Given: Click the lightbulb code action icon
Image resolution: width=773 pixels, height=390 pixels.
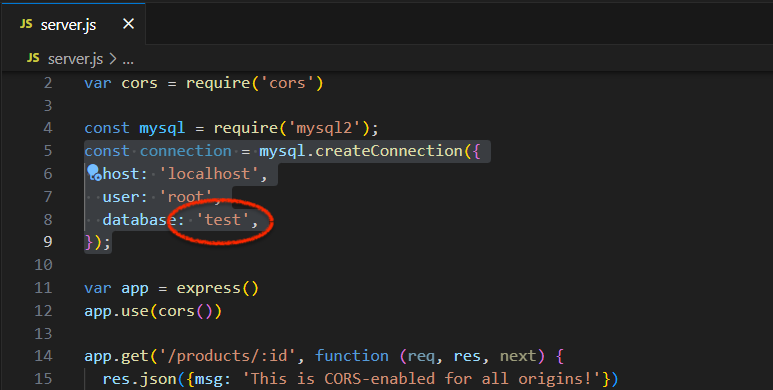Looking at the screenshot, I should point(94,172).
